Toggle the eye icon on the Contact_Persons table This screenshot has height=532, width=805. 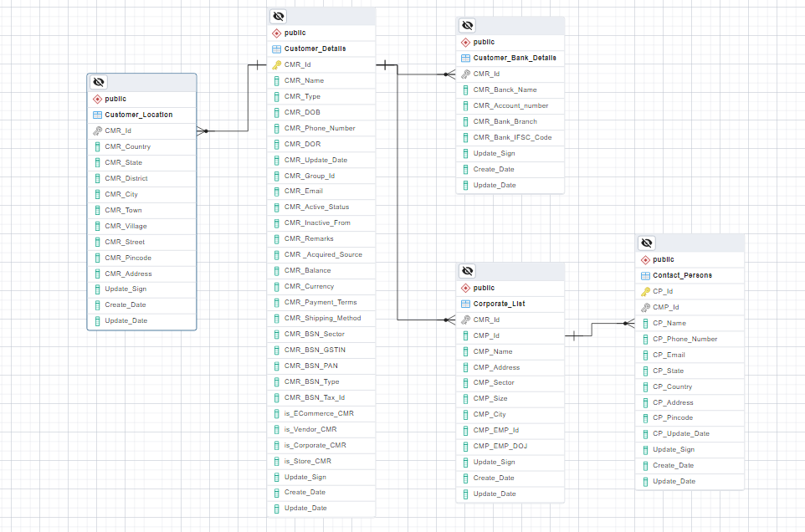coord(647,243)
